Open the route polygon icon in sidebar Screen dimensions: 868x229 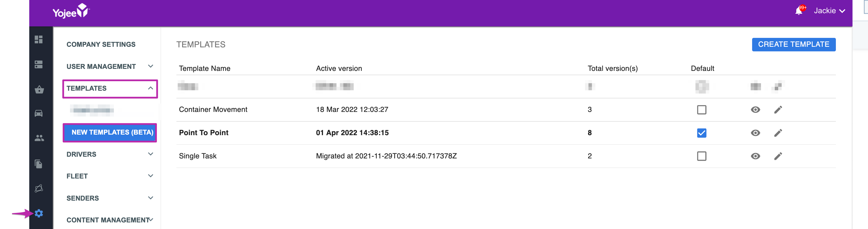[39, 188]
